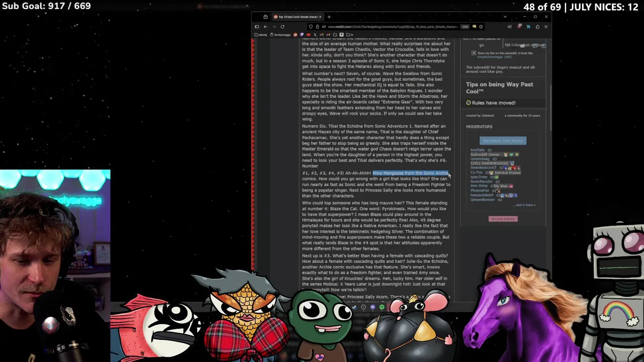Viewport: 644px width, 362px height.
Task: Click the edit flair link
Action: [x=508, y=57]
